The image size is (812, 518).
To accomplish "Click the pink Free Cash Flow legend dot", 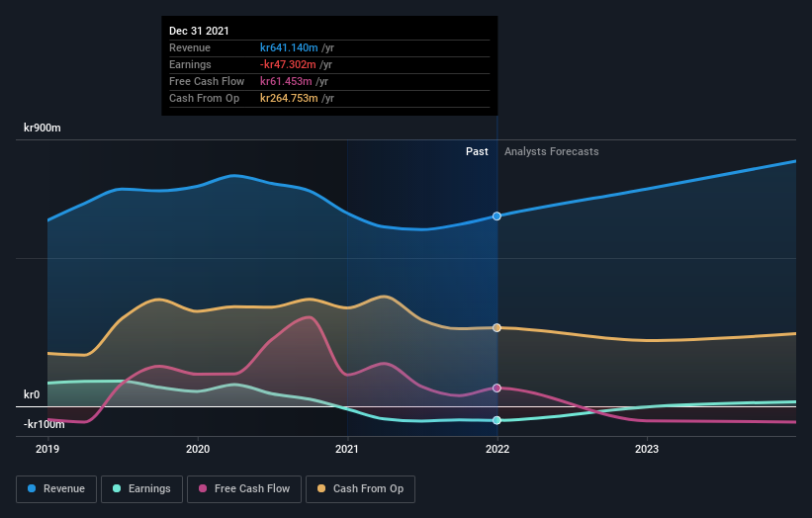I will click(x=203, y=488).
